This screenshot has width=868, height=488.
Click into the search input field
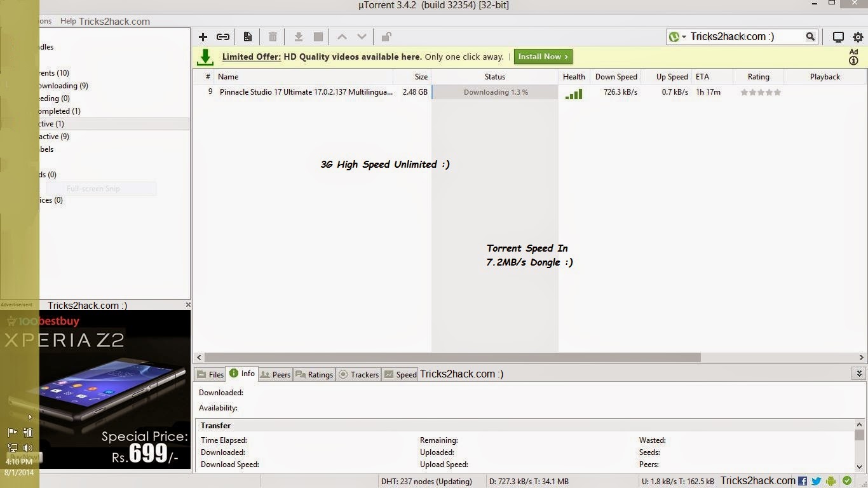pyautogui.click(x=747, y=37)
